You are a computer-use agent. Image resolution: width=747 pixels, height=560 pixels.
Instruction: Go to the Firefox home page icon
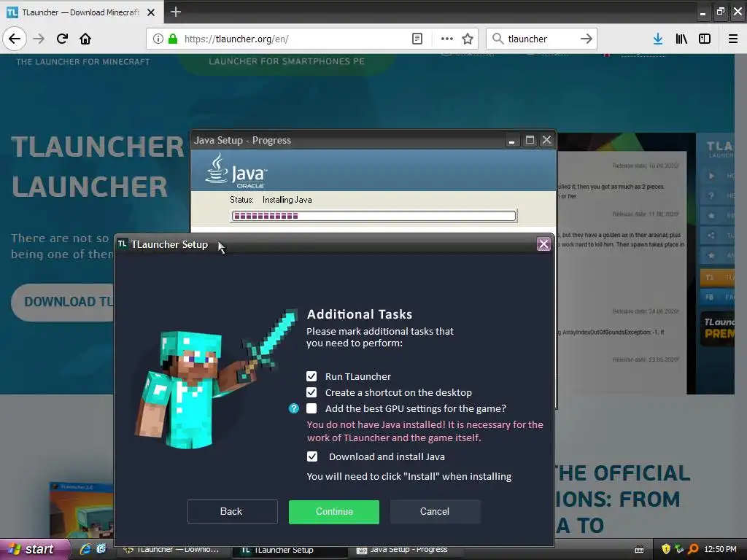tap(85, 39)
